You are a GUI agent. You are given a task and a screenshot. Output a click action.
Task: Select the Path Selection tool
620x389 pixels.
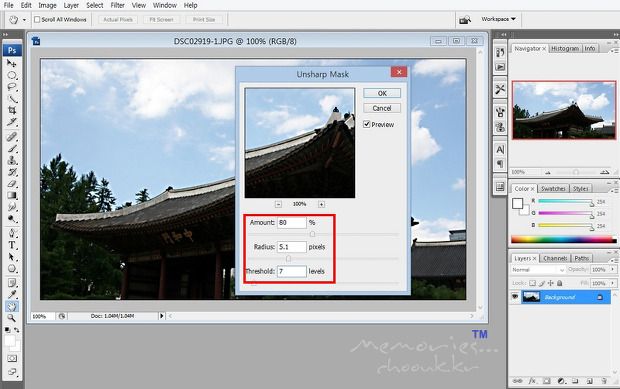[x=12, y=257]
